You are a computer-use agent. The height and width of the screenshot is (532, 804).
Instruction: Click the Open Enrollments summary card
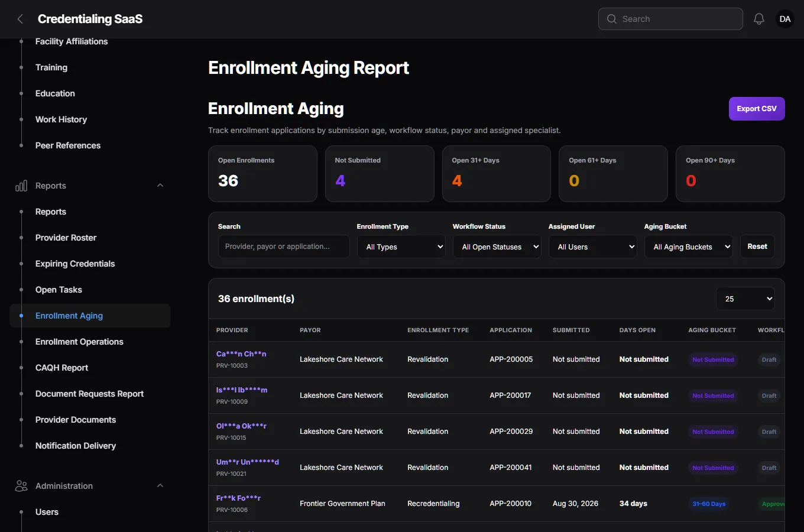262,174
